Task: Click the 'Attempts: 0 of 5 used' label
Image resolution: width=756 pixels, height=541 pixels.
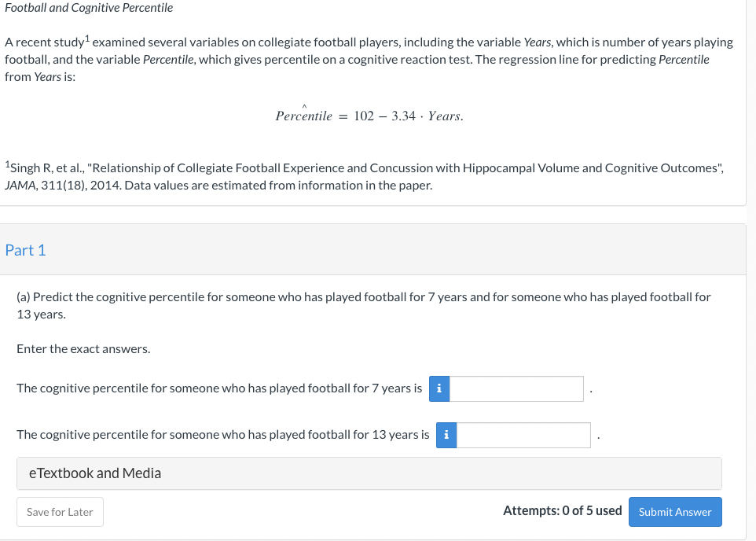Action: [x=562, y=510]
